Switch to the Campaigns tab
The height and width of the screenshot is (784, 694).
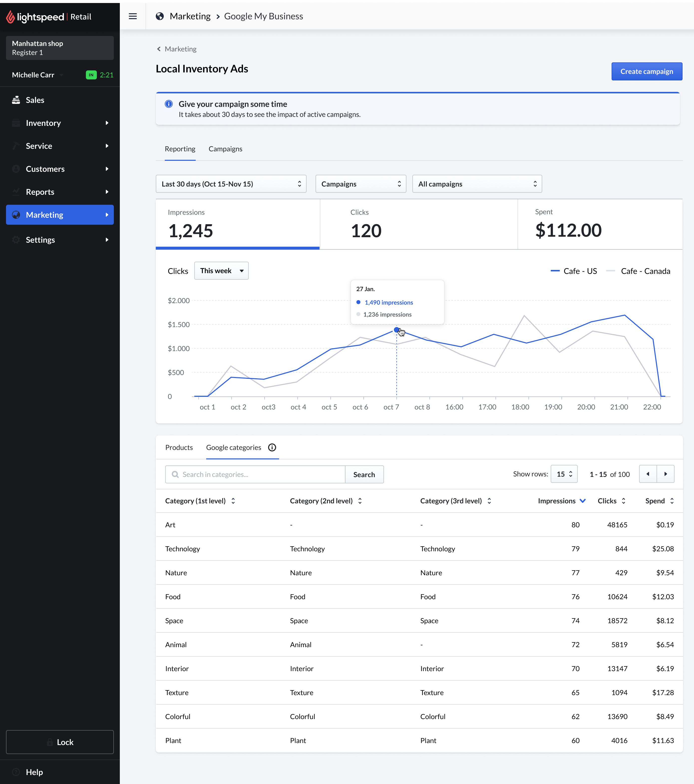(225, 149)
